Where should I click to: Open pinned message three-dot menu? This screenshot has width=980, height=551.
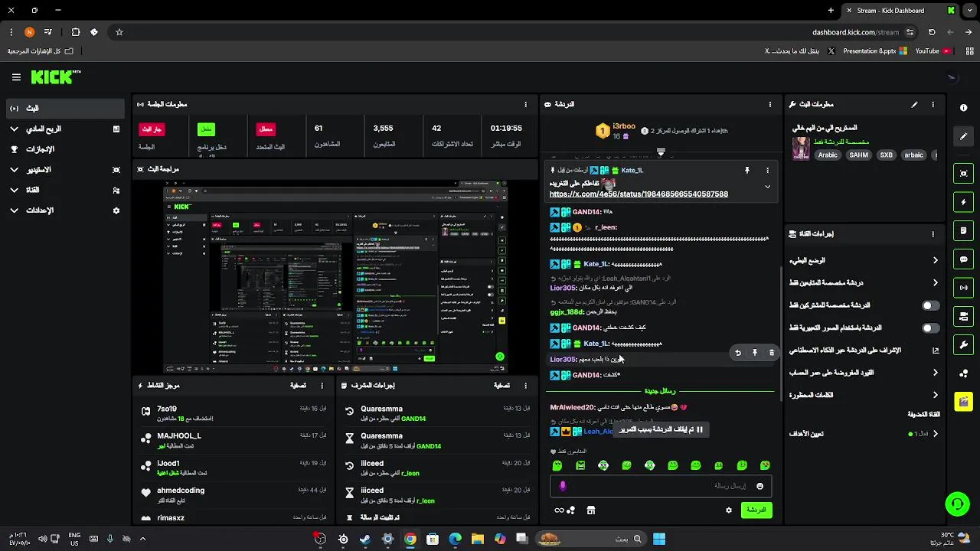(x=767, y=171)
